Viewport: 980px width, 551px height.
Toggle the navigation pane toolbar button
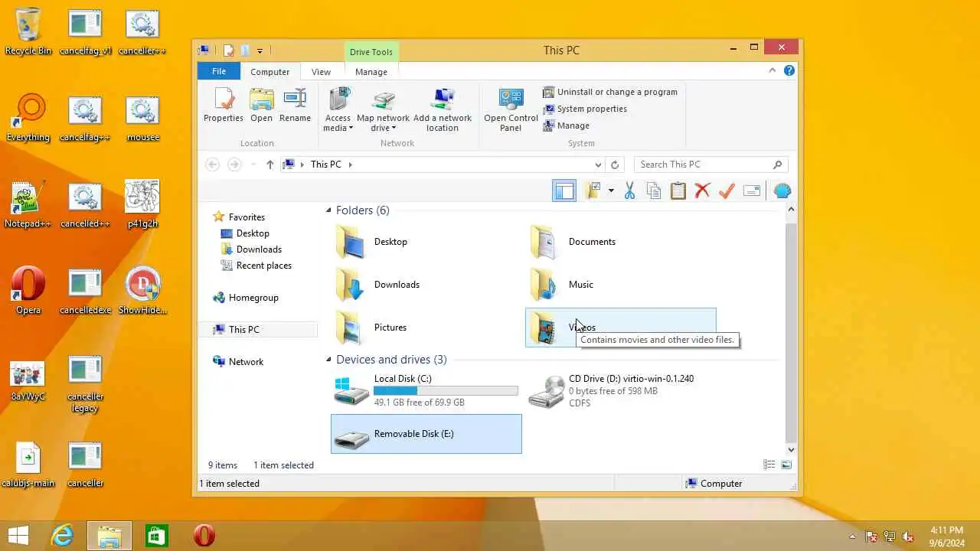(564, 191)
